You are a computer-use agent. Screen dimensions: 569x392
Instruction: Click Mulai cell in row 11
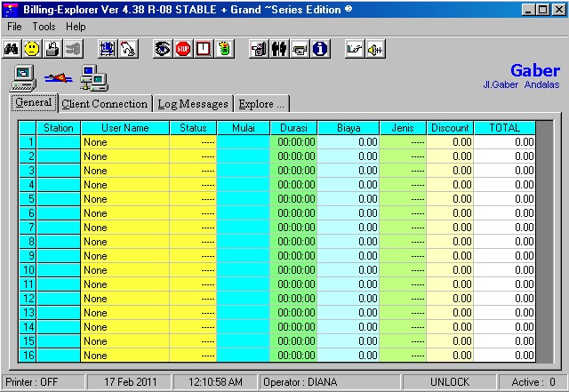pos(244,284)
